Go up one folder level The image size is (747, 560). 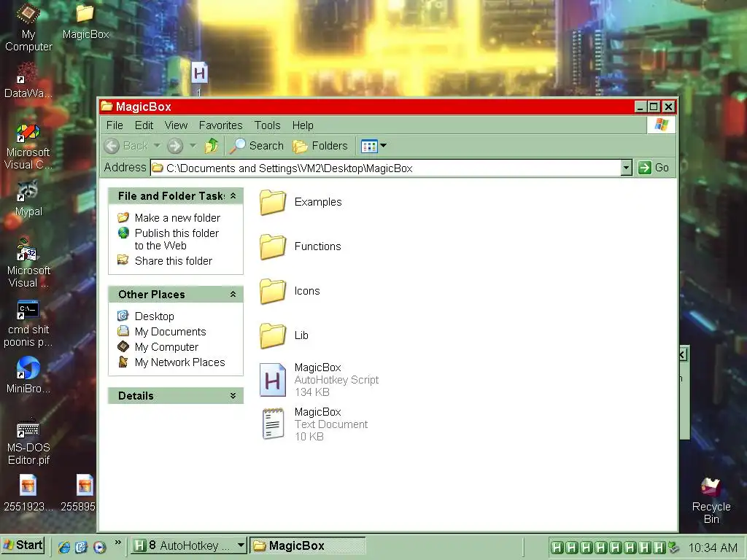click(211, 146)
